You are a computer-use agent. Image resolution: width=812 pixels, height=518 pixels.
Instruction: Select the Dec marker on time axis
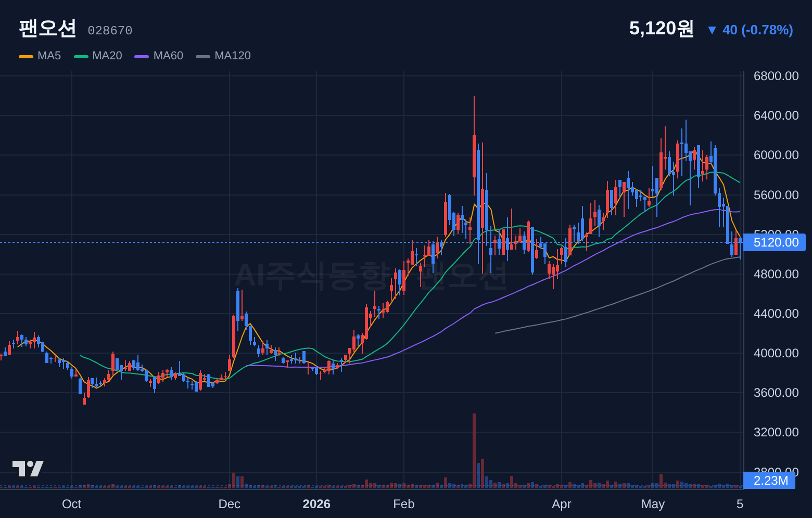click(x=230, y=504)
